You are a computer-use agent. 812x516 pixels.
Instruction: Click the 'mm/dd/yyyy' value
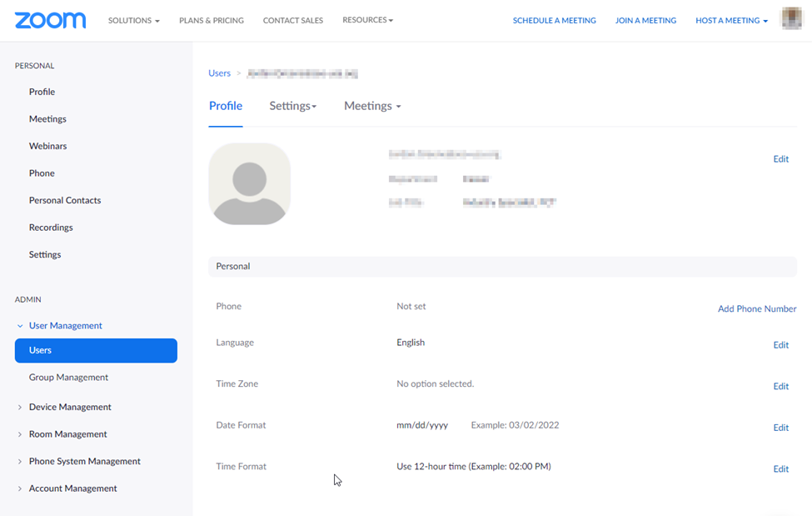[x=422, y=425]
